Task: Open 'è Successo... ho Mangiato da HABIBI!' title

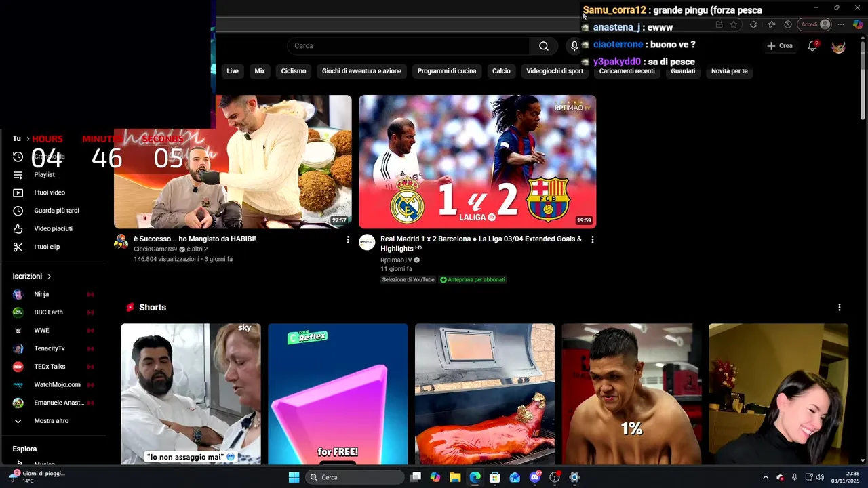Action: click(195, 239)
